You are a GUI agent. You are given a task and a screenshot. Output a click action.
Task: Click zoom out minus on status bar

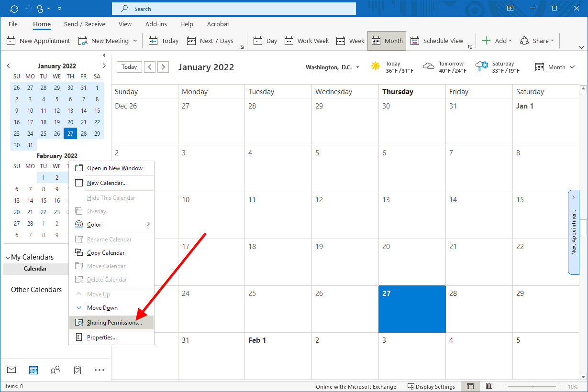[x=504, y=386]
